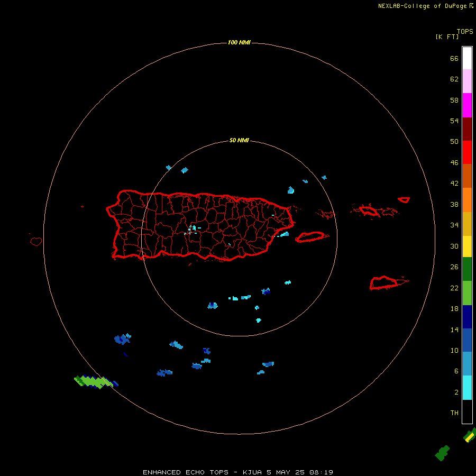Click the "TH" threshold label
The image size is (476, 476).
[x=454, y=413]
